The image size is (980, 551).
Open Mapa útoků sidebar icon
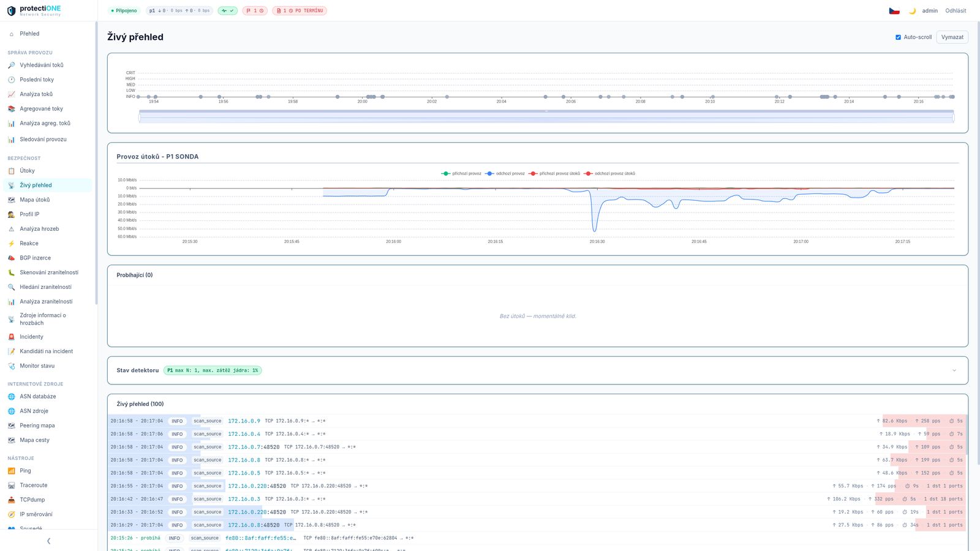11,200
